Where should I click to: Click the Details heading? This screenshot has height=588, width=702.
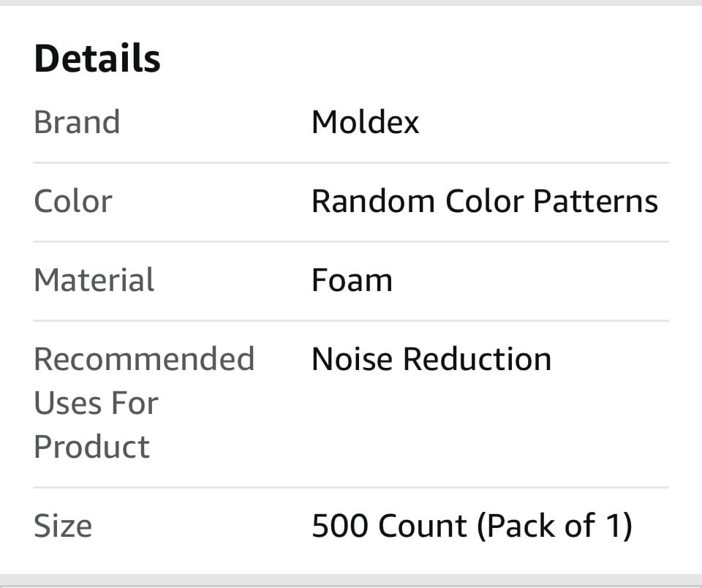click(97, 59)
